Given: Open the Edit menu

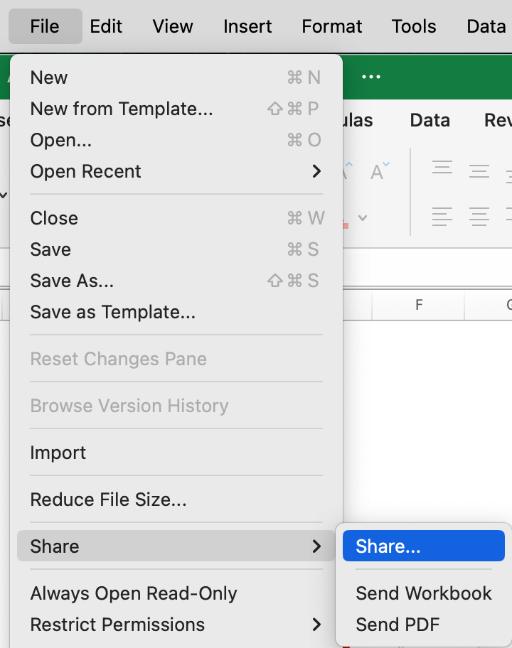Looking at the screenshot, I should pos(106,26).
